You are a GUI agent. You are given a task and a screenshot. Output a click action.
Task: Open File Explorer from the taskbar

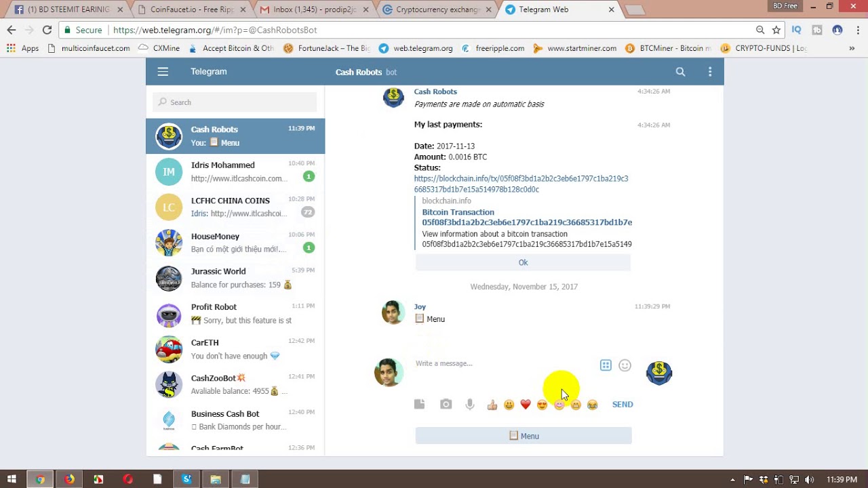tap(216, 479)
